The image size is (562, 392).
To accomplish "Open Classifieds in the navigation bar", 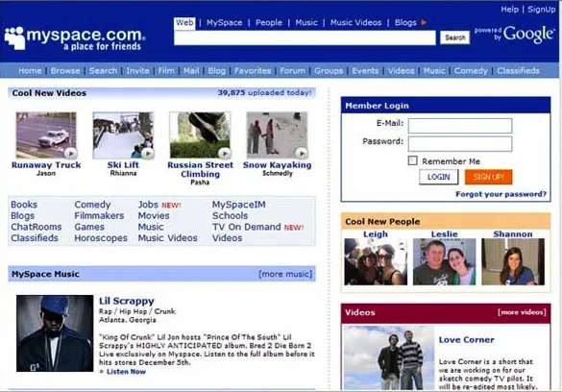I will click(x=518, y=70).
